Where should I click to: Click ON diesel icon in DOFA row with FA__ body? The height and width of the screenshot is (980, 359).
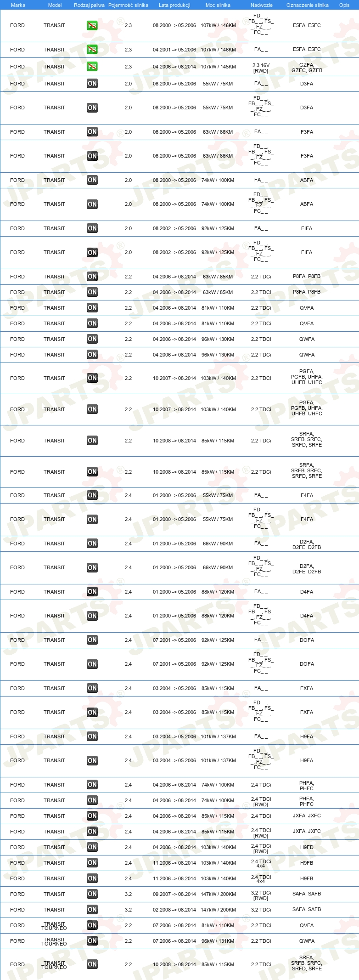(92, 640)
